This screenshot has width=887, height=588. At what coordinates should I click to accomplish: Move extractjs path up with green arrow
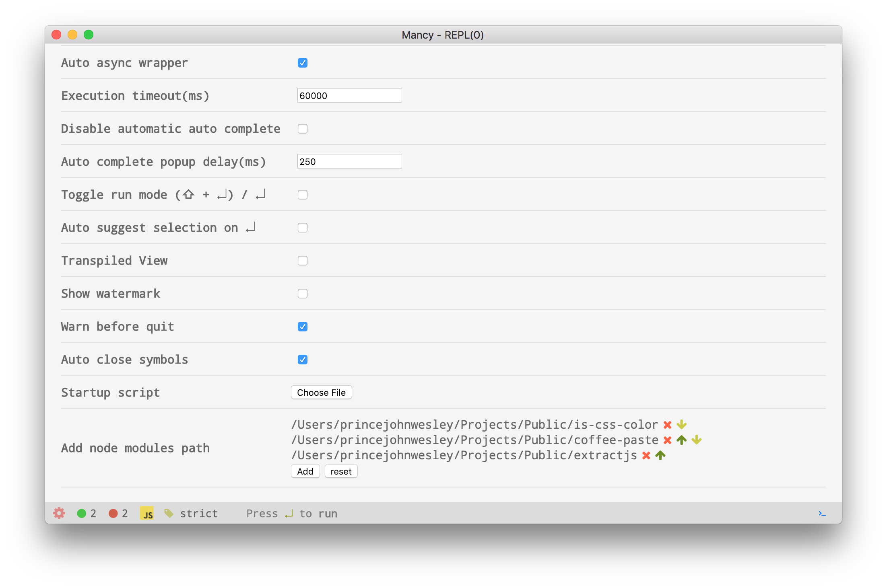point(660,455)
